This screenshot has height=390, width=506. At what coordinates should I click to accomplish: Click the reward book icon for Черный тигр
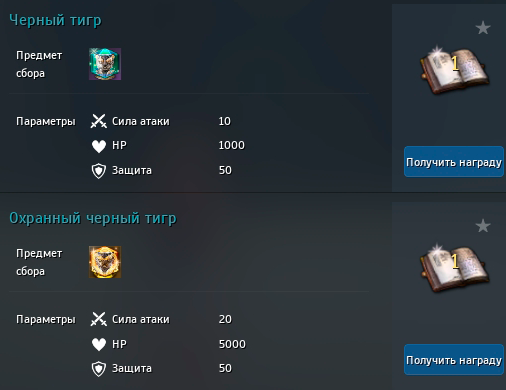455,71
